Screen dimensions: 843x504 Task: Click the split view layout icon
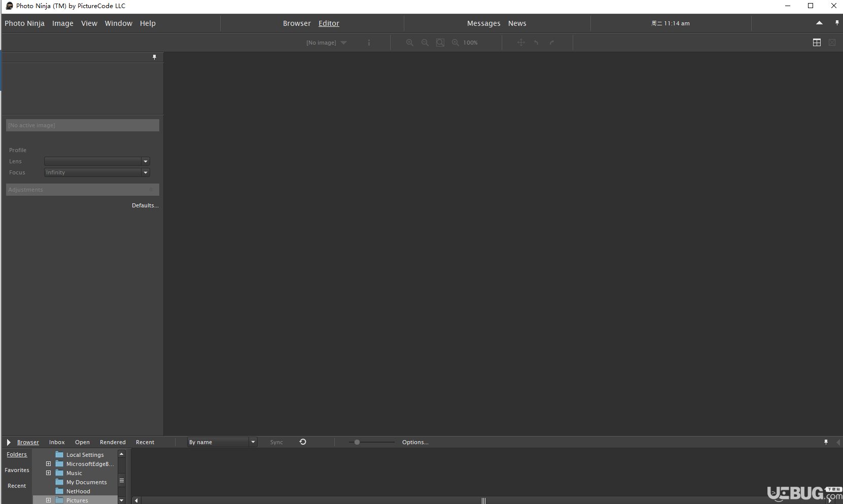pyautogui.click(x=817, y=43)
